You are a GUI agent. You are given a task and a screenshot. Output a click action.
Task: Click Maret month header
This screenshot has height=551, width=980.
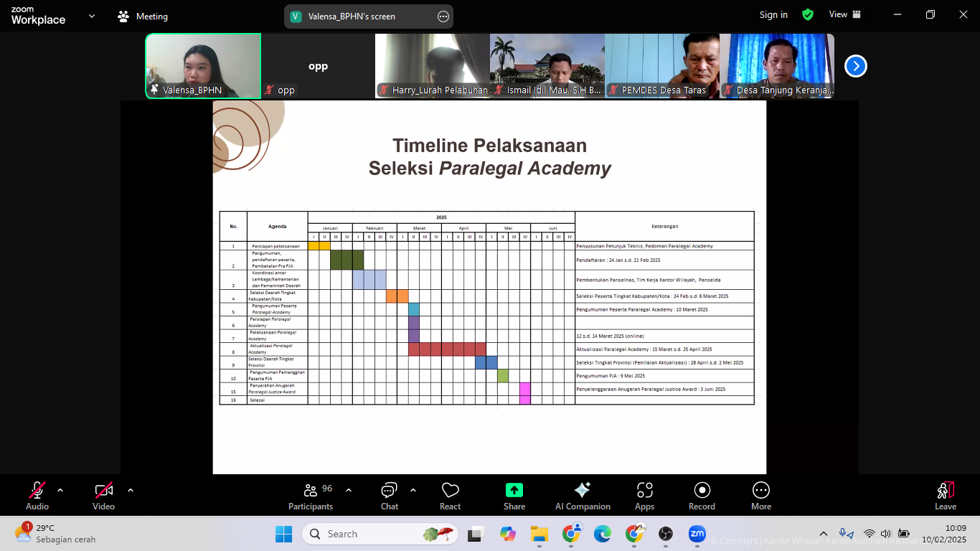[x=419, y=227]
